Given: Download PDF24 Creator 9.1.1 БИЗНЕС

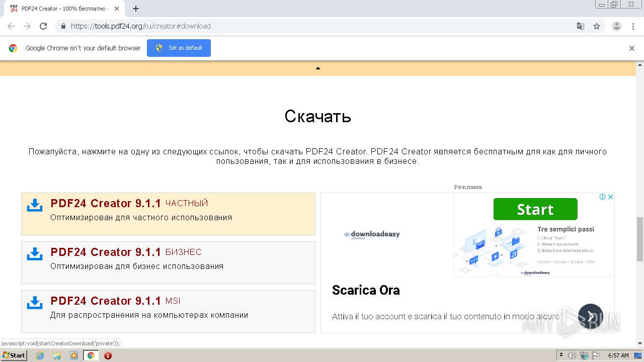Looking at the screenshot, I should point(168,262).
